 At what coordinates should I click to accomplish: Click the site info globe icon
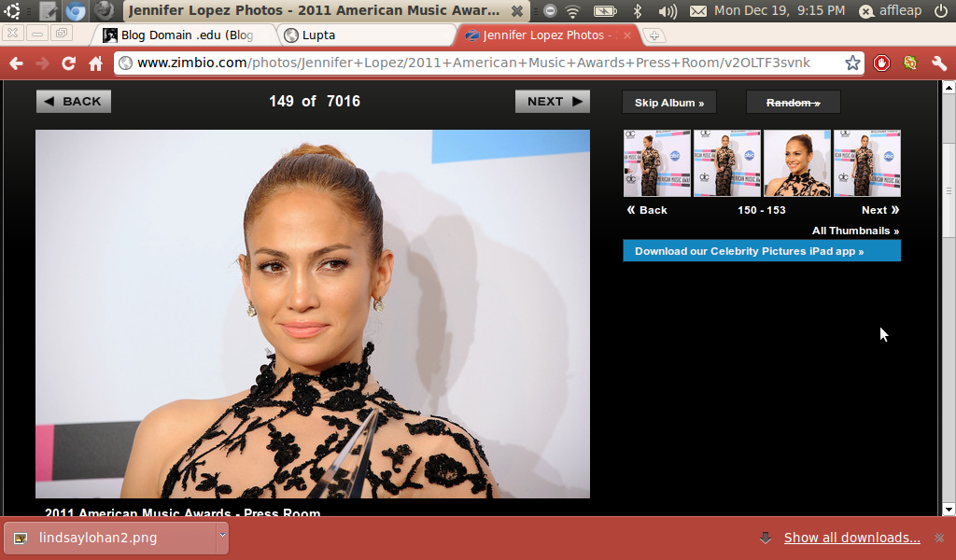coord(126,63)
